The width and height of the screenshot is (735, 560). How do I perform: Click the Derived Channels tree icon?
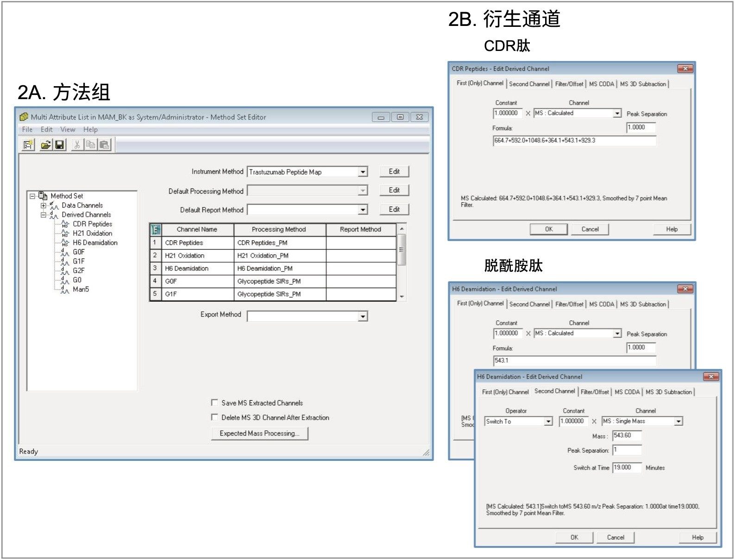(x=54, y=215)
